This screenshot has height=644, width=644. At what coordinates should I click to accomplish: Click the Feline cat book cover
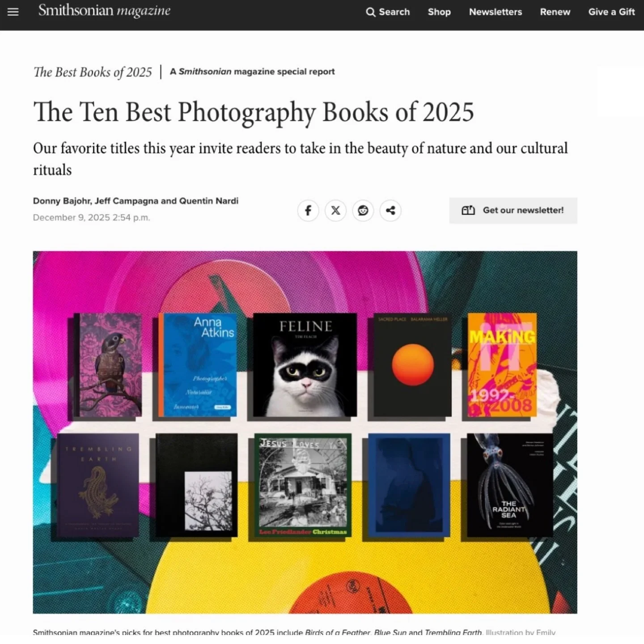pos(305,365)
